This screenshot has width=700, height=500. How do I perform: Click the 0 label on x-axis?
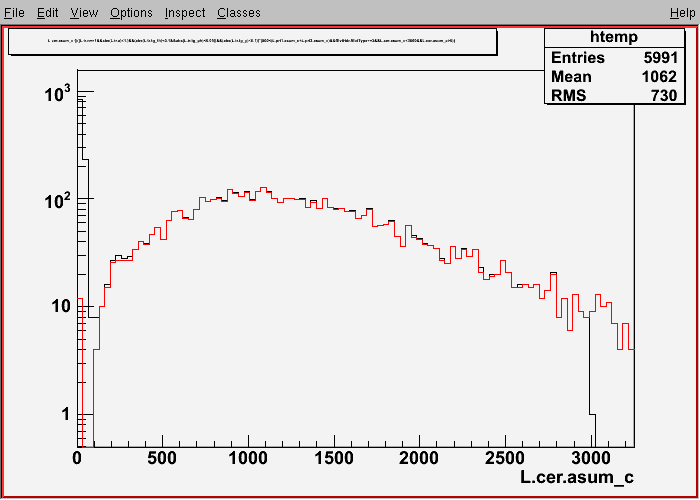click(77, 458)
